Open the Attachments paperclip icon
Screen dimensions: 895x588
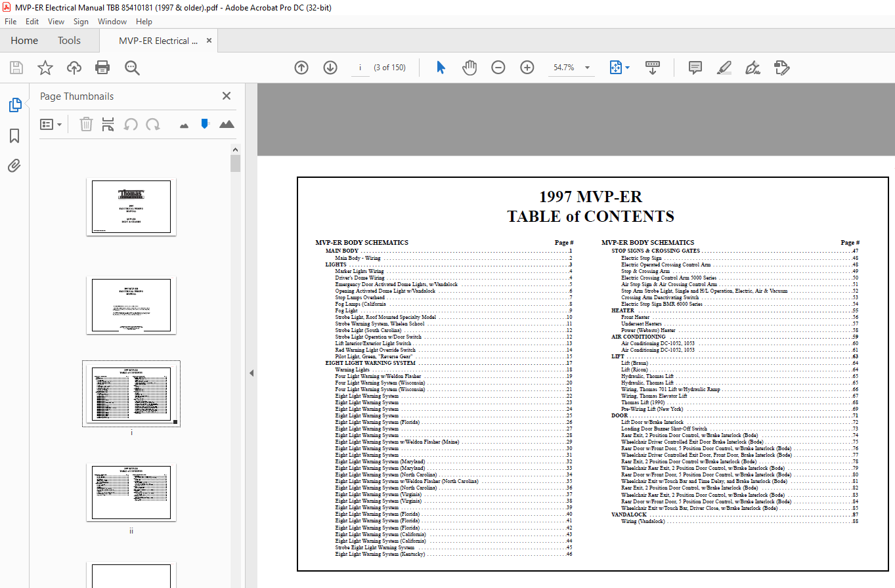(x=14, y=165)
